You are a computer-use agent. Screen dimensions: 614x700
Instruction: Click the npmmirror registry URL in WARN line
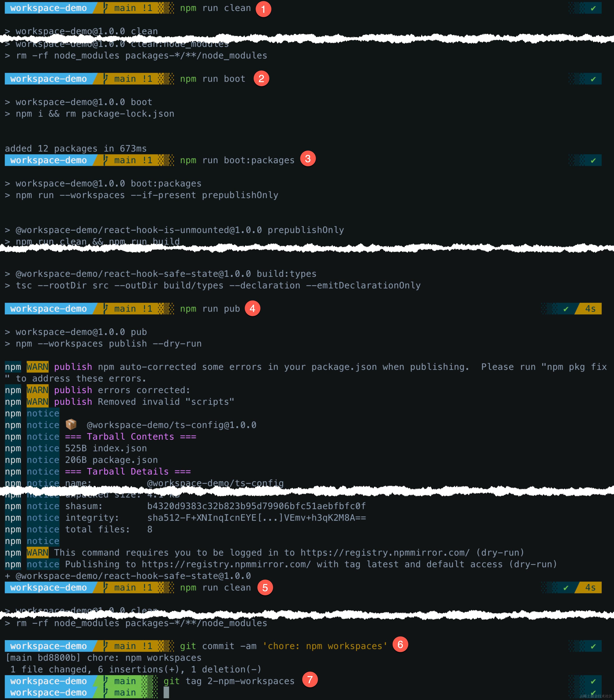[385, 553]
